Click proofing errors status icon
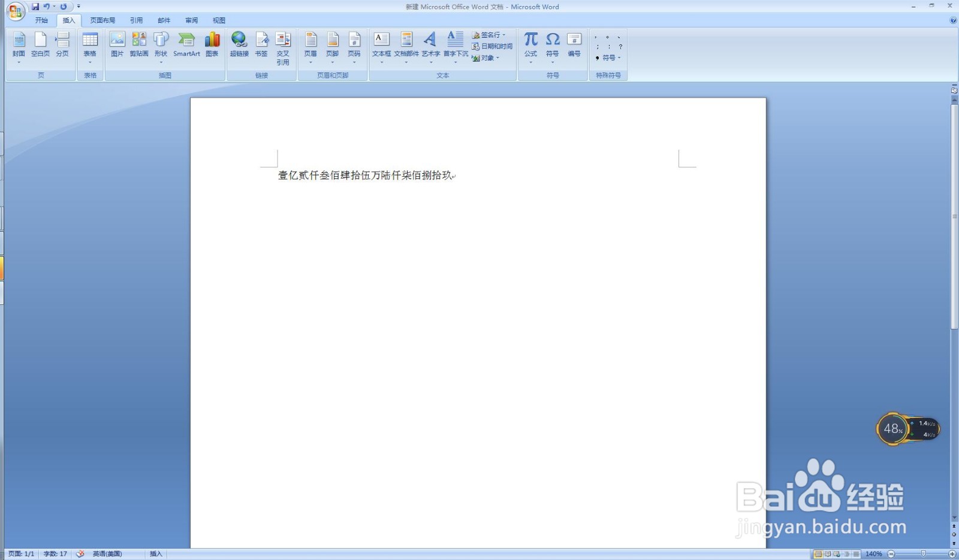959x560 pixels. (x=80, y=554)
